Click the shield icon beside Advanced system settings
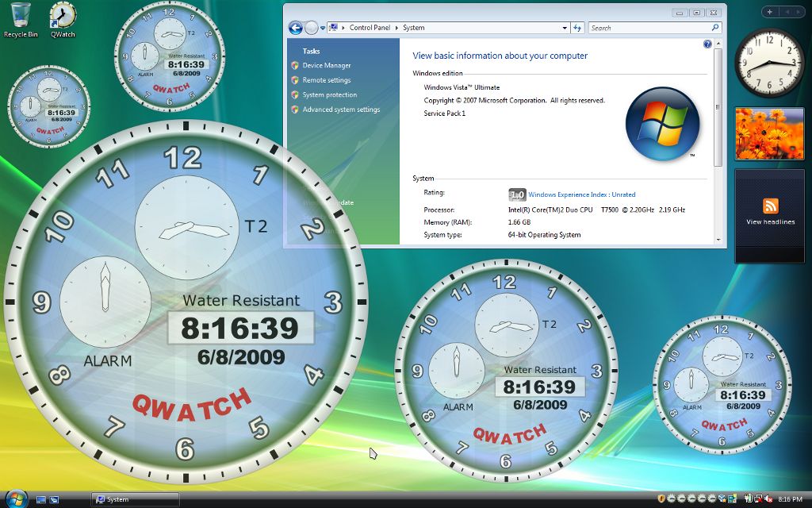Image resolution: width=812 pixels, height=508 pixels. click(x=295, y=110)
